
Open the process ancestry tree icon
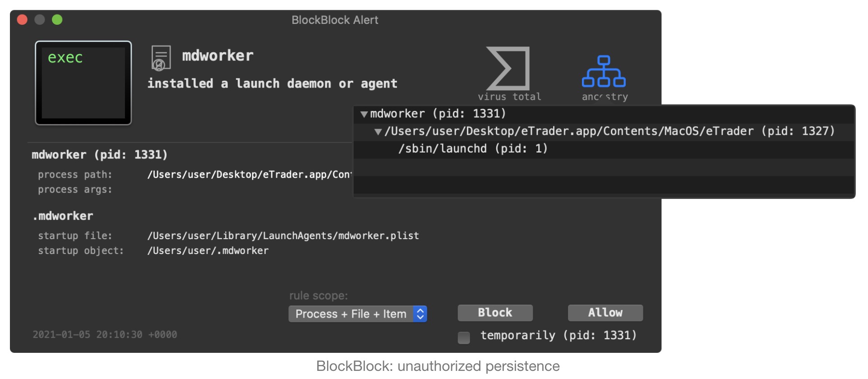coord(604,71)
